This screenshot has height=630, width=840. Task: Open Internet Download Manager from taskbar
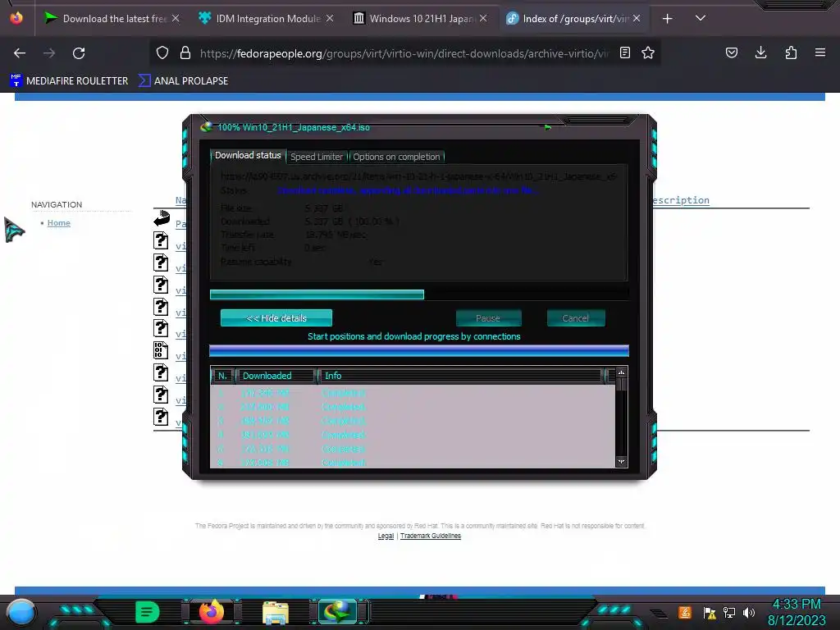(x=337, y=612)
